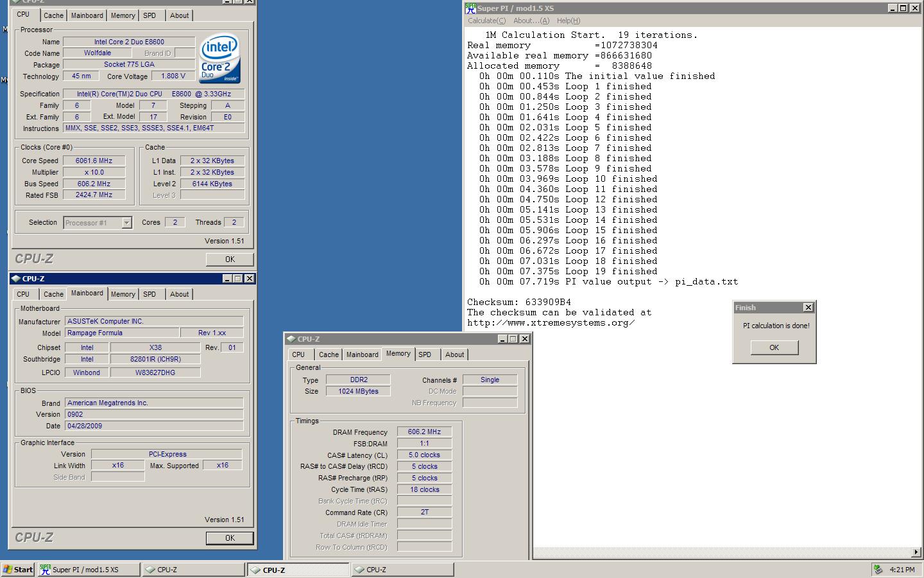Open the Calculate menu in Super PI

point(487,21)
